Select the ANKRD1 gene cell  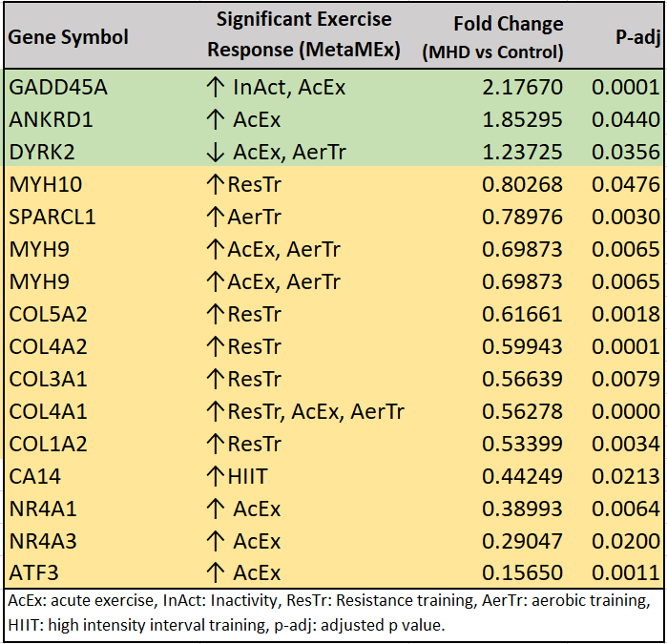(x=52, y=120)
